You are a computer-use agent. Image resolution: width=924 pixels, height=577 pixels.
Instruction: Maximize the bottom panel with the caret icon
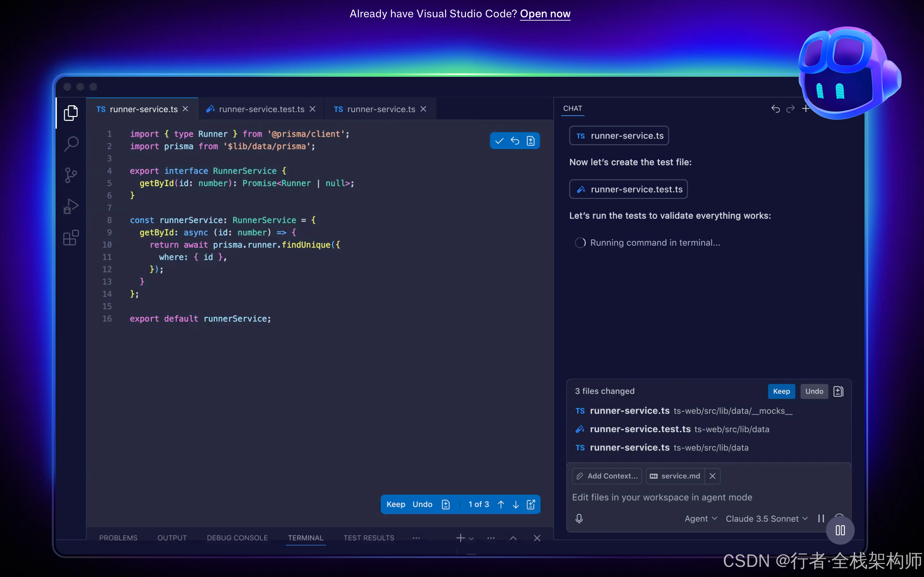coord(513,538)
